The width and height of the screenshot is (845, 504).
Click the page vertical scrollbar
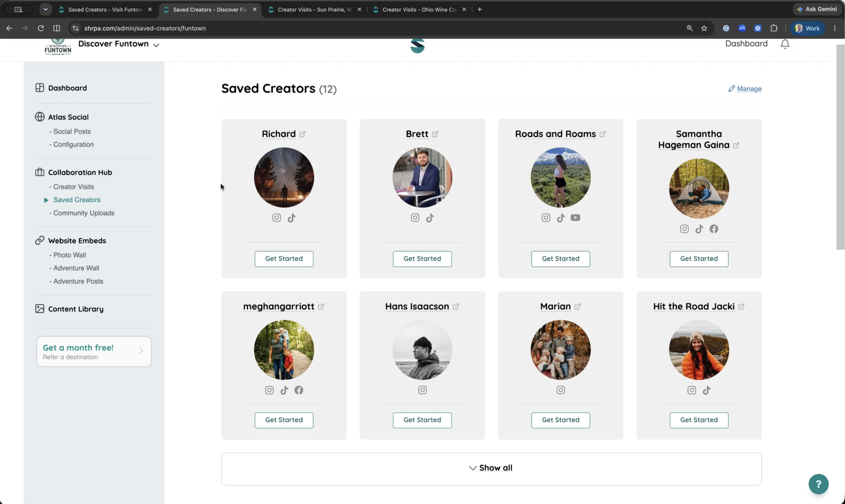(840, 147)
